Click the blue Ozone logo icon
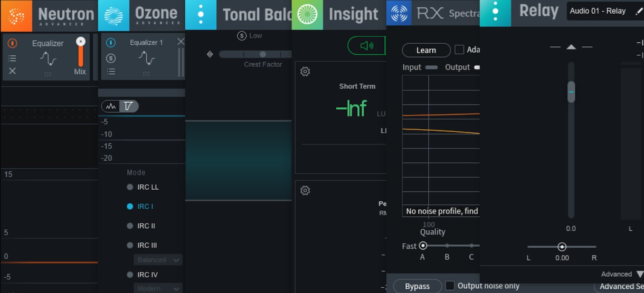 (113, 15)
